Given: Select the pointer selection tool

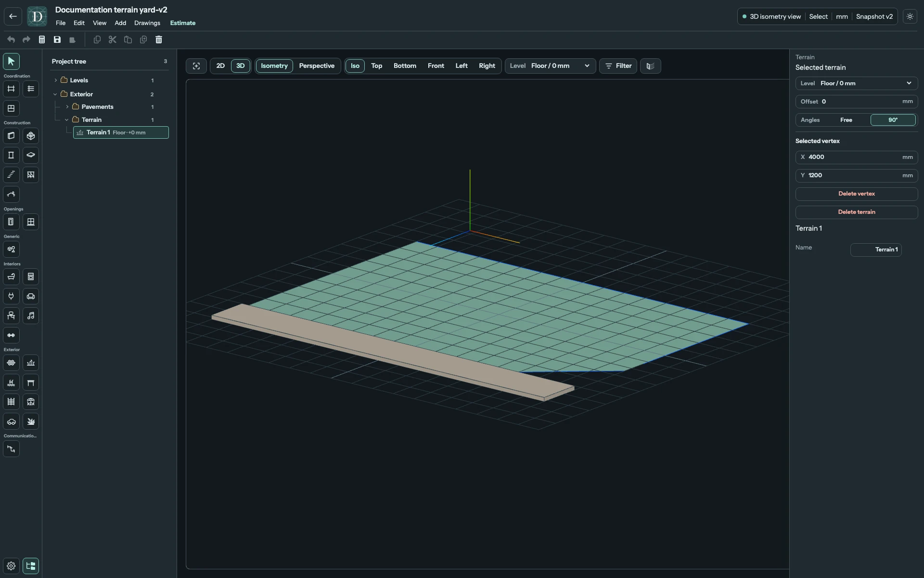Looking at the screenshot, I should (x=11, y=61).
